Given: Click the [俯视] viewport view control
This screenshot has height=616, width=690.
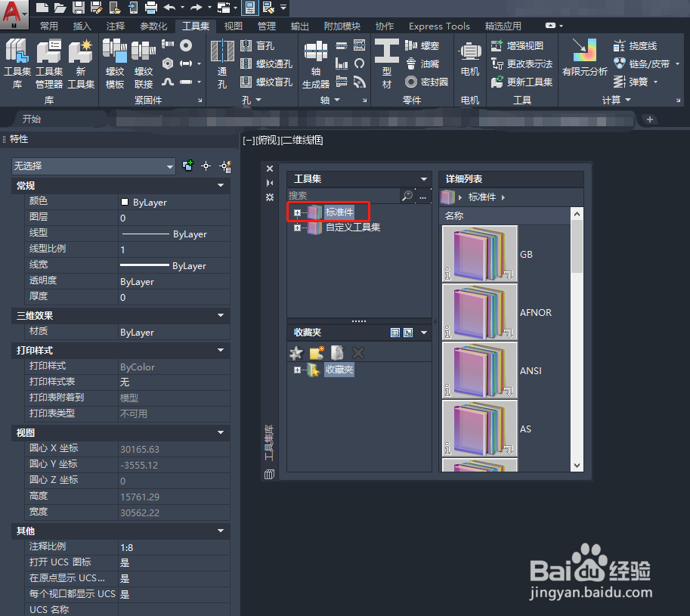Looking at the screenshot, I should click(268, 141).
